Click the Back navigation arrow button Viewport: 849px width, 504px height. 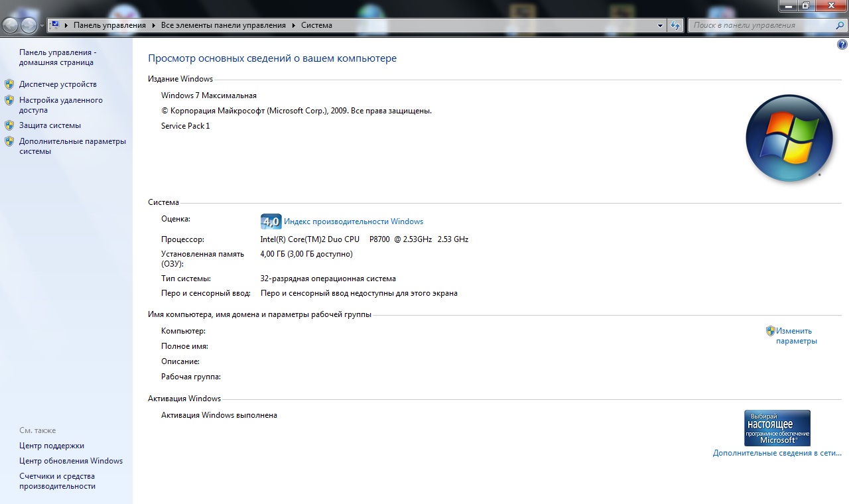pos(10,26)
